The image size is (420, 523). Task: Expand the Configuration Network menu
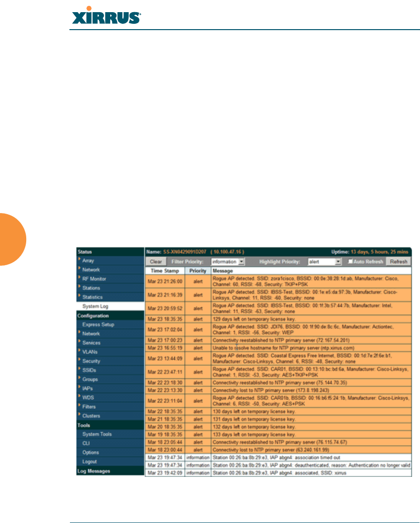tap(91, 334)
